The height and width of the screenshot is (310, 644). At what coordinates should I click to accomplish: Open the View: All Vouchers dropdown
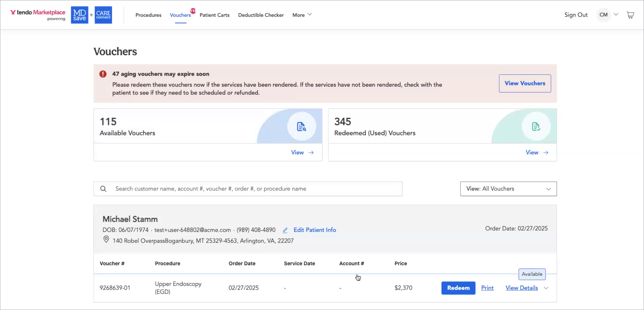click(508, 189)
